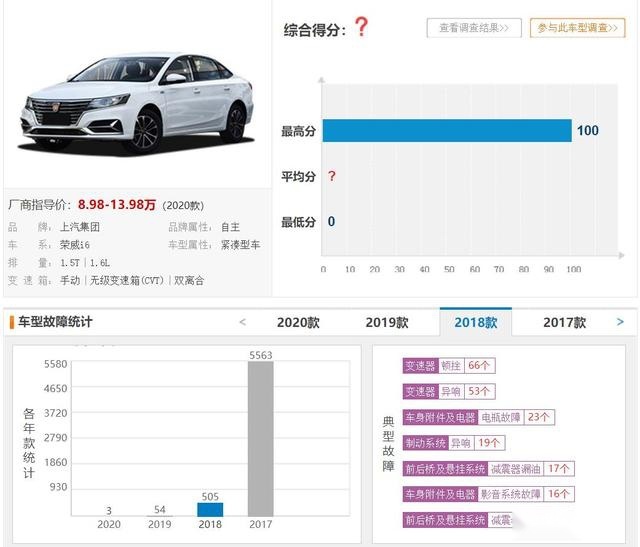Viewport: 640px width, 547px height.
Task: Click the left arrow before 2020款
Action: 242,322
